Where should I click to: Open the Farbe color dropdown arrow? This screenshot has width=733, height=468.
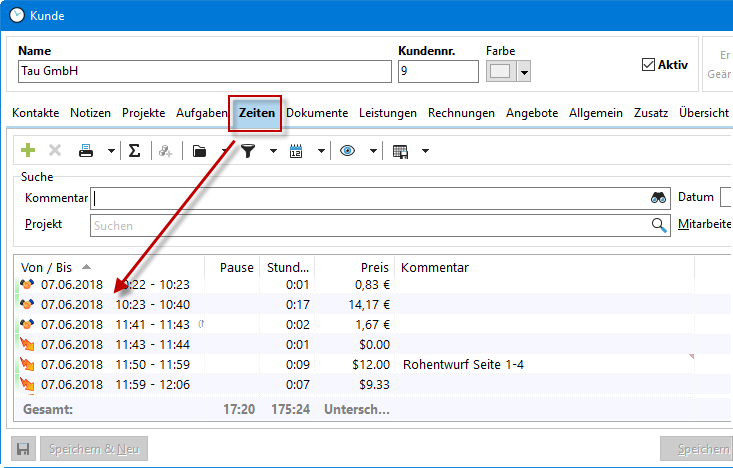tap(523, 72)
